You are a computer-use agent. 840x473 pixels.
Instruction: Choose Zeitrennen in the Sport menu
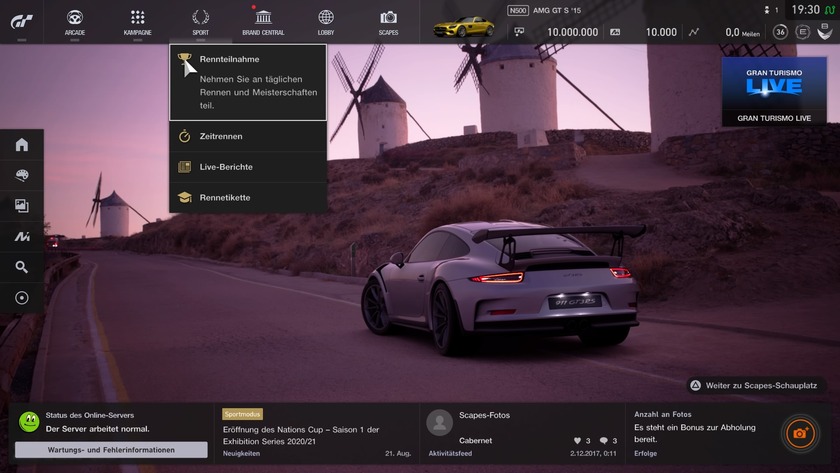click(x=248, y=136)
